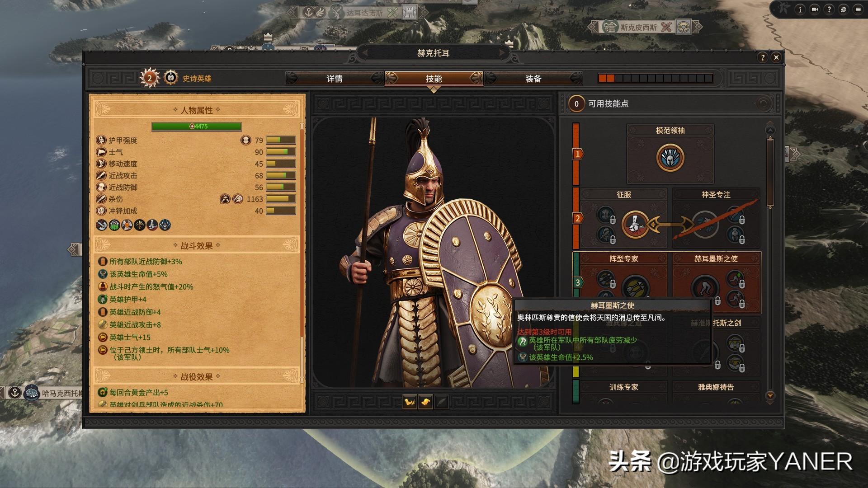Click skill list scroll-down arrow

point(770,395)
